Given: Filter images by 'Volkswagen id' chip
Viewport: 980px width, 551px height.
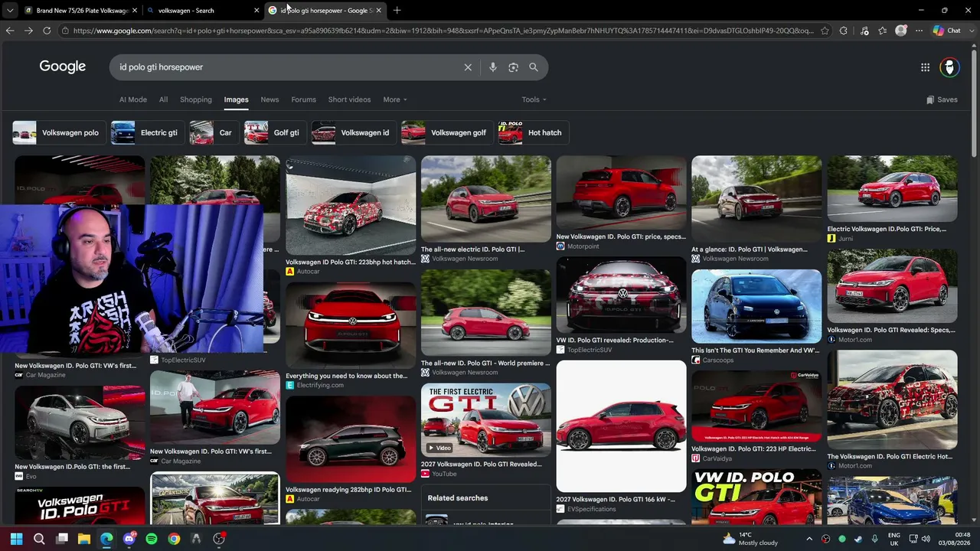Looking at the screenshot, I should coord(352,132).
